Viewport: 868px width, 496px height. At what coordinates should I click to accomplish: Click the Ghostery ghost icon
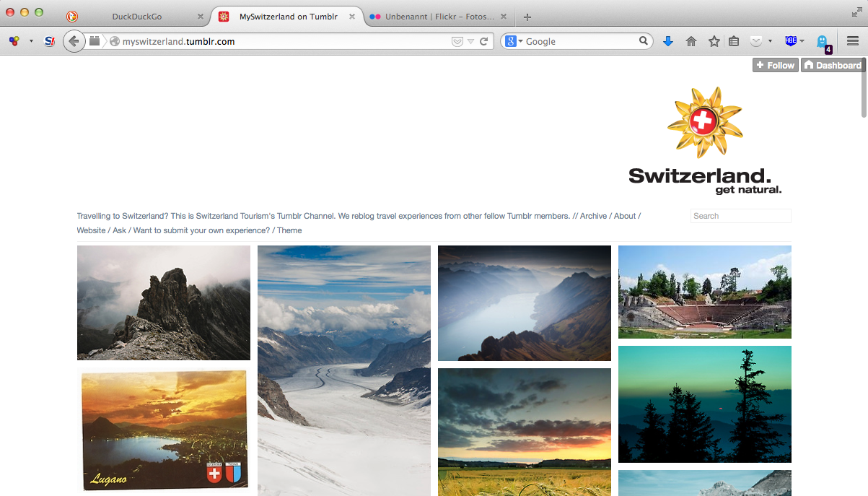coord(822,41)
